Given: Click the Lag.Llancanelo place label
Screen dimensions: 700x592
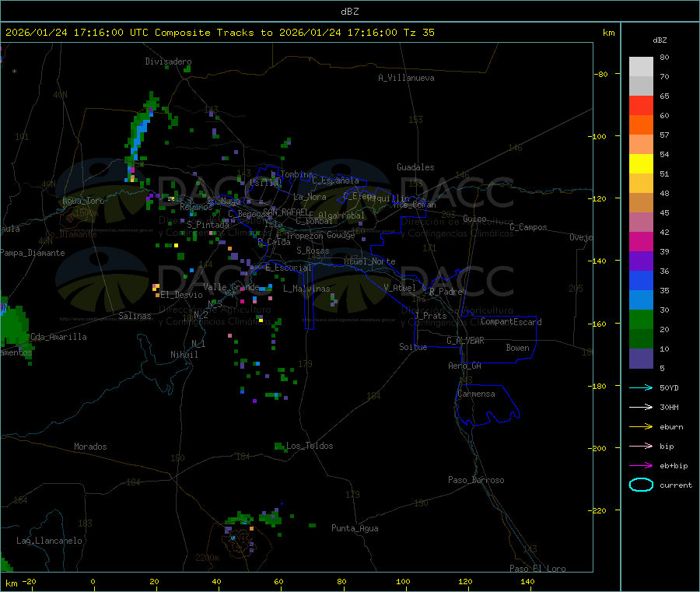Looking at the screenshot, I should [x=50, y=541].
